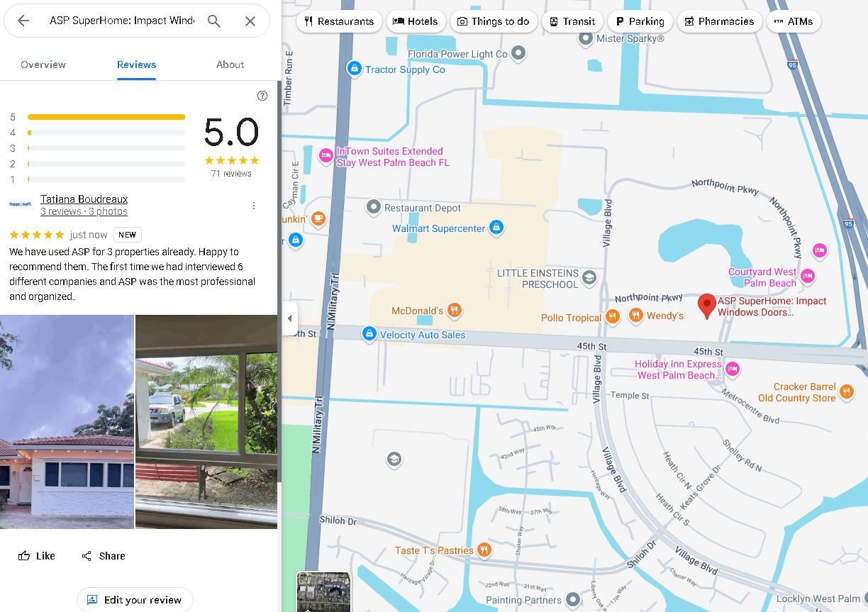
Task: Select the Courtyard West Palm Beach pin
Action: pyautogui.click(x=807, y=276)
